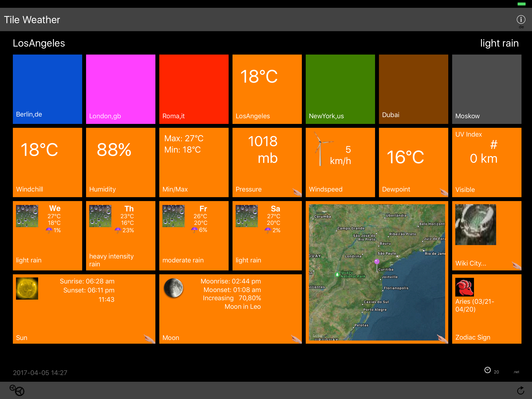This screenshot has height=399, width=532.
Task: Tap the Humidity 88% tile
Action: click(121, 162)
